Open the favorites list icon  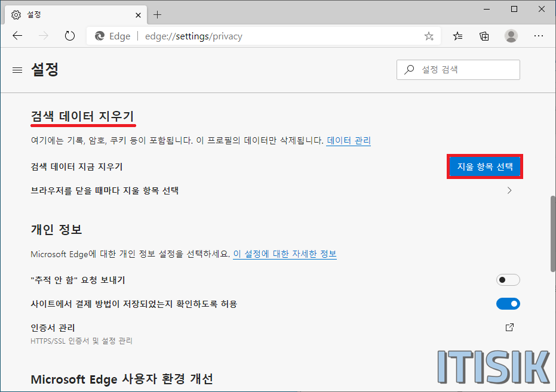[458, 36]
